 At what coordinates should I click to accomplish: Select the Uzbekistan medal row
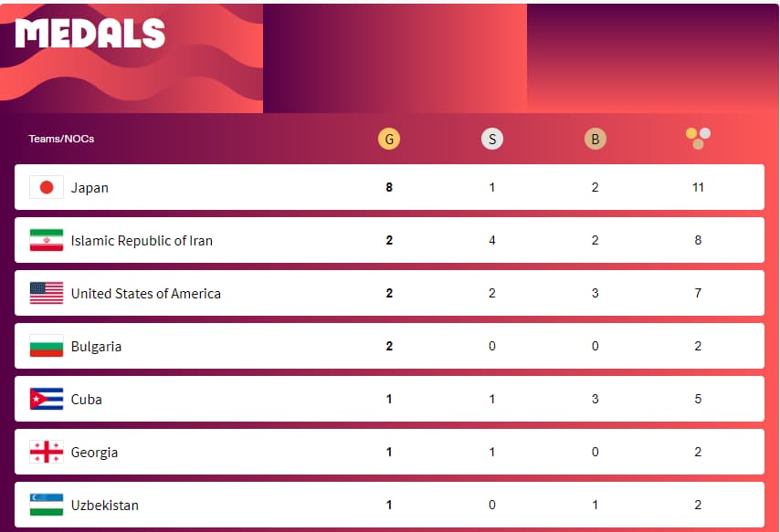(x=389, y=505)
